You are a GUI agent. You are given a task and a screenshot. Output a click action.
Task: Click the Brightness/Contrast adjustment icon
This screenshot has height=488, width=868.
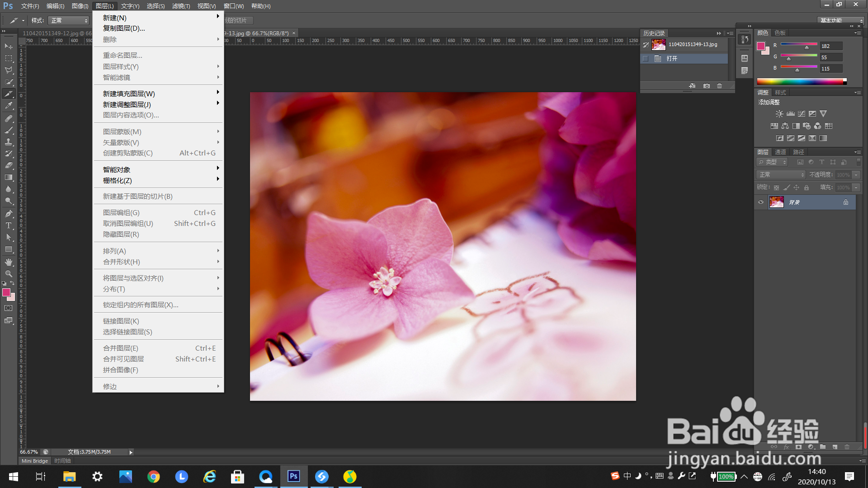pyautogui.click(x=779, y=114)
